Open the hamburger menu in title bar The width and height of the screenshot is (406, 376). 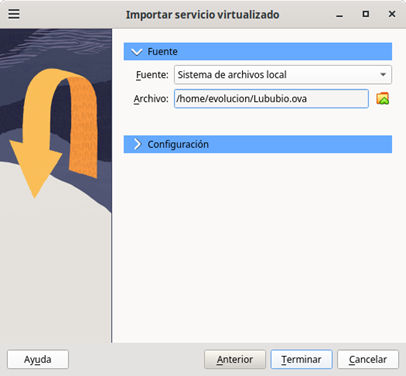(14, 14)
